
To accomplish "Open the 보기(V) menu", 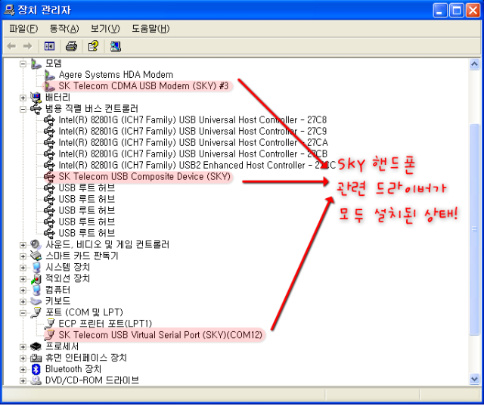I will (105, 29).
